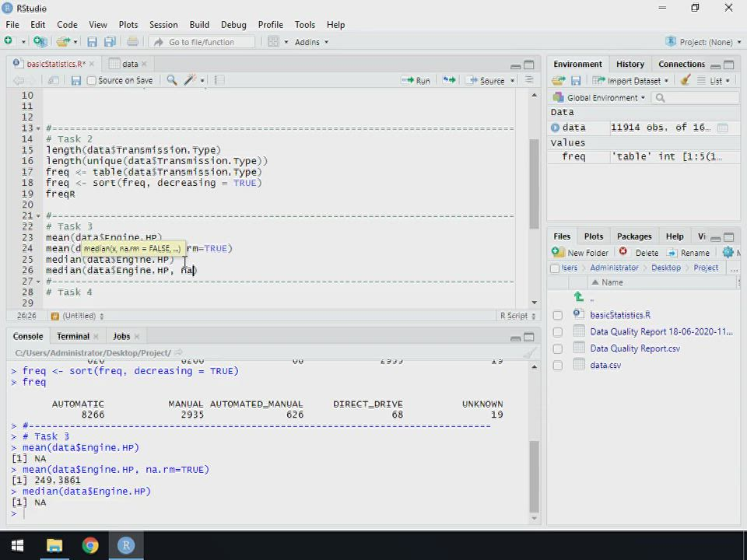This screenshot has width=747, height=560.
Task: Click the Run button in editor toolbar
Action: coord(416,80)
